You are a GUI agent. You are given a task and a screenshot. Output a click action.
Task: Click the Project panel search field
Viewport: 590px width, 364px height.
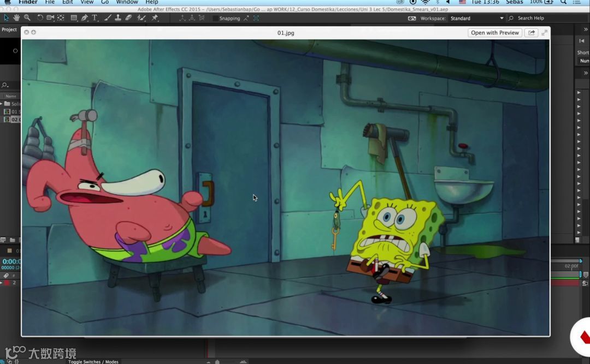[x=10, y=85]
